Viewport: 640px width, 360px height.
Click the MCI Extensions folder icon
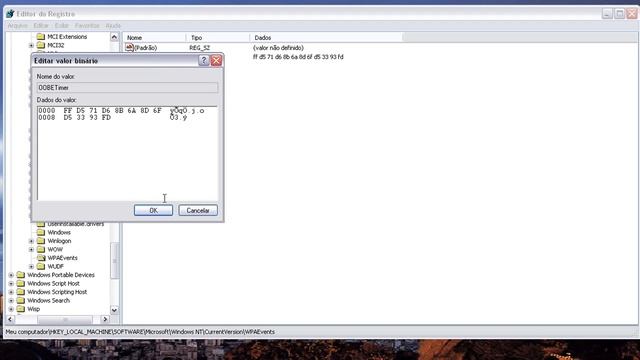coord(41,37)
